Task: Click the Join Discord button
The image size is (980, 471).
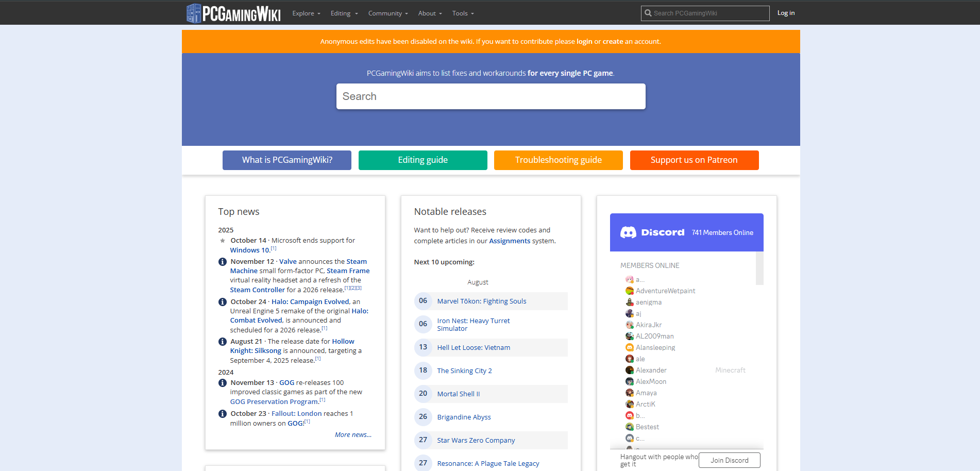Action: point(730,460)
